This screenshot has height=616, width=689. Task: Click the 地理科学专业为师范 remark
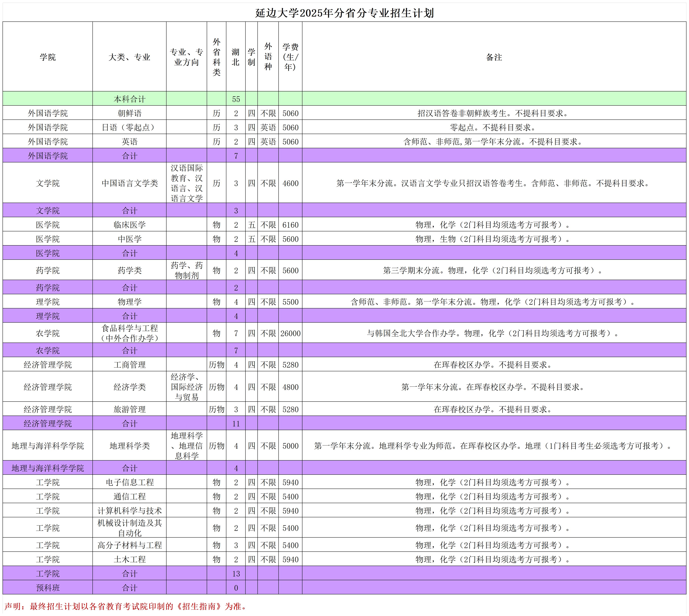tap(494, 446)
